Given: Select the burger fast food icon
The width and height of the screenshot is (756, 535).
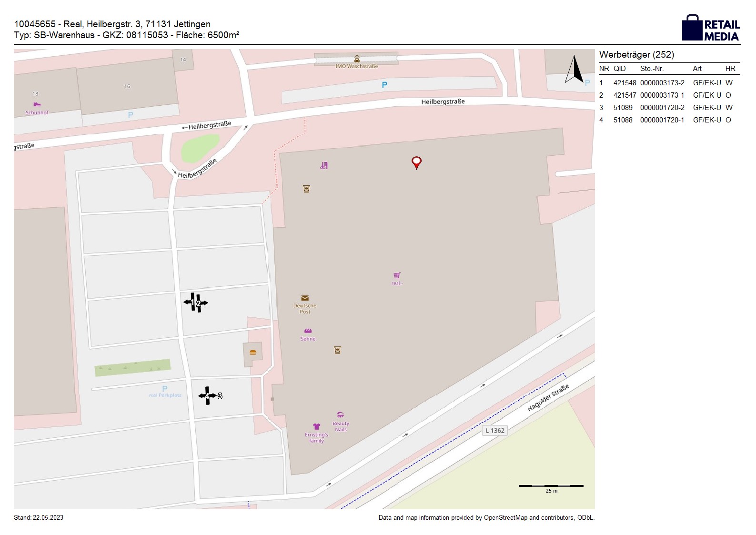Looking at the screenshot, I should pyautogui.click(x=253, y=353).
